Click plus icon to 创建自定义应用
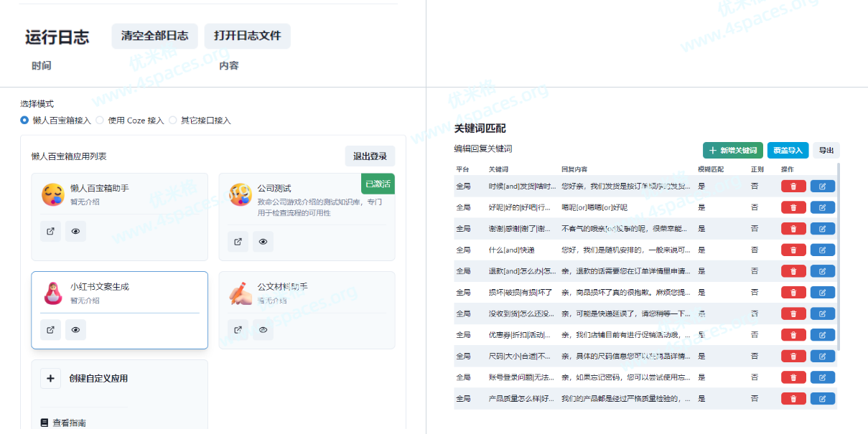868x434 pixels. pyautogui.click(x=50, y=378)
